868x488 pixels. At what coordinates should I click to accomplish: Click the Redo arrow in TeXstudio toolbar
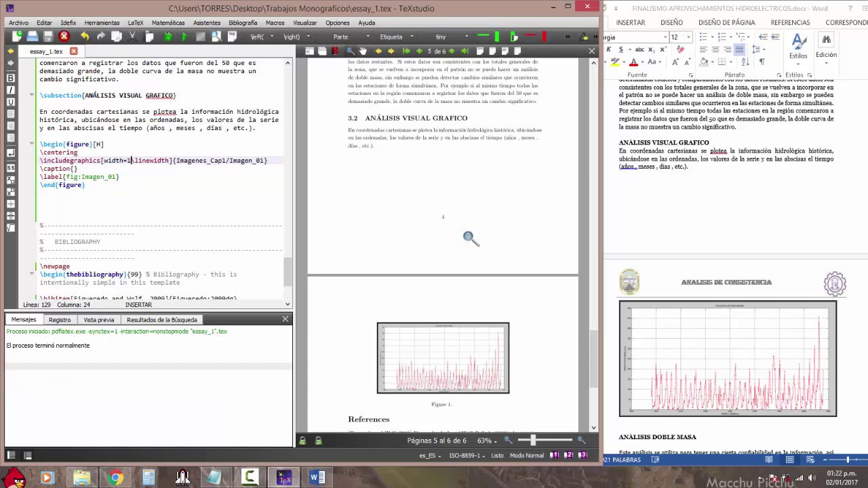[100, 37]
